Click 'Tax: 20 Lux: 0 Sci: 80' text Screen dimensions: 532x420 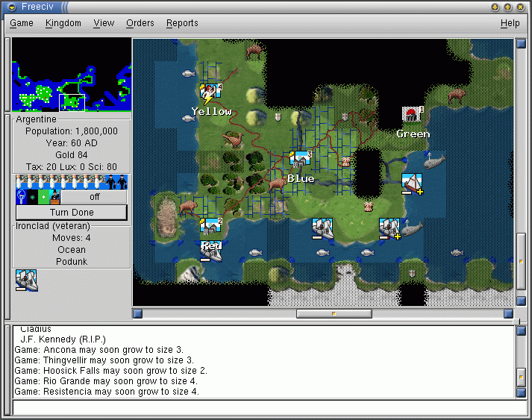72,167
